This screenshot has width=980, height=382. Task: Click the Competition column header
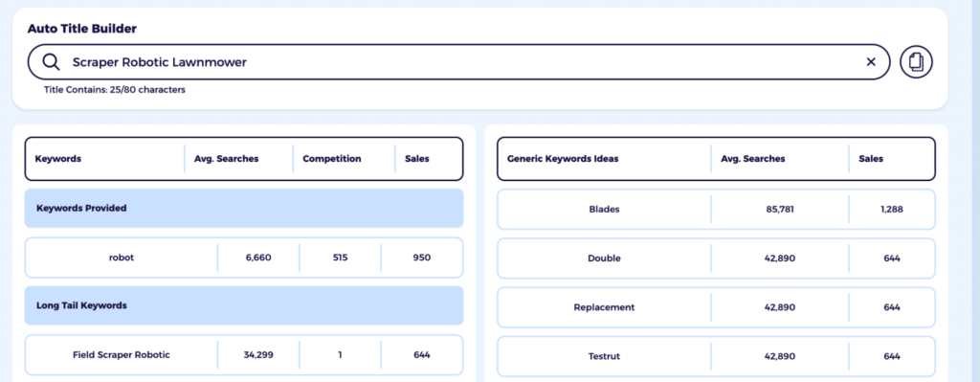click(x=332, y=159)
